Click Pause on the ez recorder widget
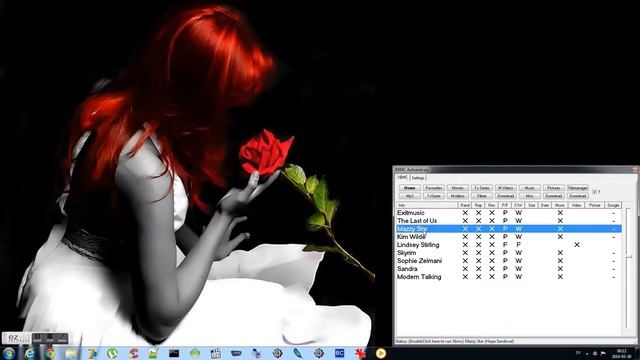Image resolution: width=640 pixels, height=360 pixels. click(x=37, y=338)
